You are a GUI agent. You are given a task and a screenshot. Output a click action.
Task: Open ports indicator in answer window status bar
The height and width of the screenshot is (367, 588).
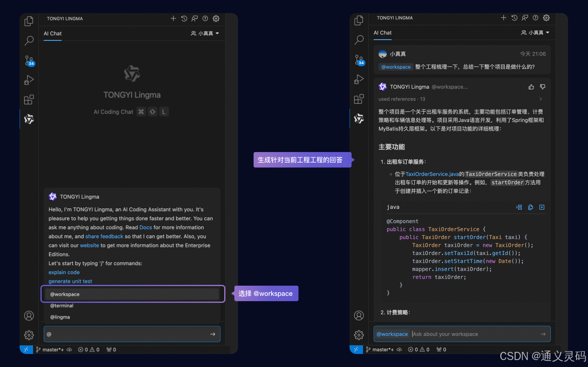441,350
